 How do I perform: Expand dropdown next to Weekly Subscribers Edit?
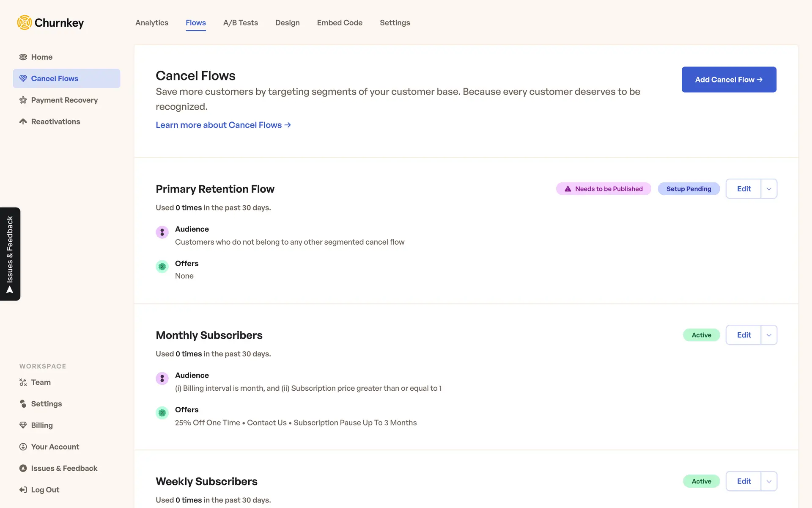click(769, 481)
